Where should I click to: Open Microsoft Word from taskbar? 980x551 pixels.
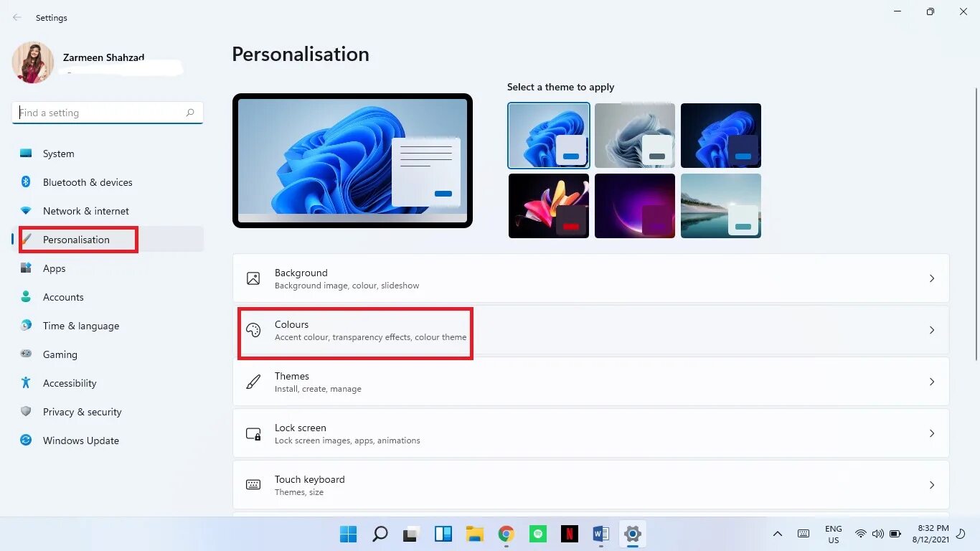click(x=600, y=534)
